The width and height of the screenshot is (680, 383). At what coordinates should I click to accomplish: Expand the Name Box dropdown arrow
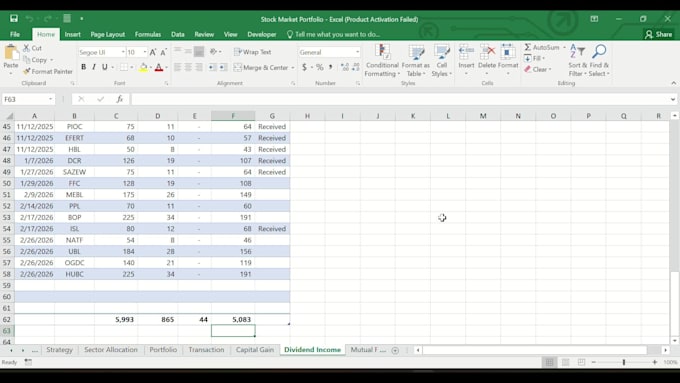pyautogui.click(x=50, y=99)
